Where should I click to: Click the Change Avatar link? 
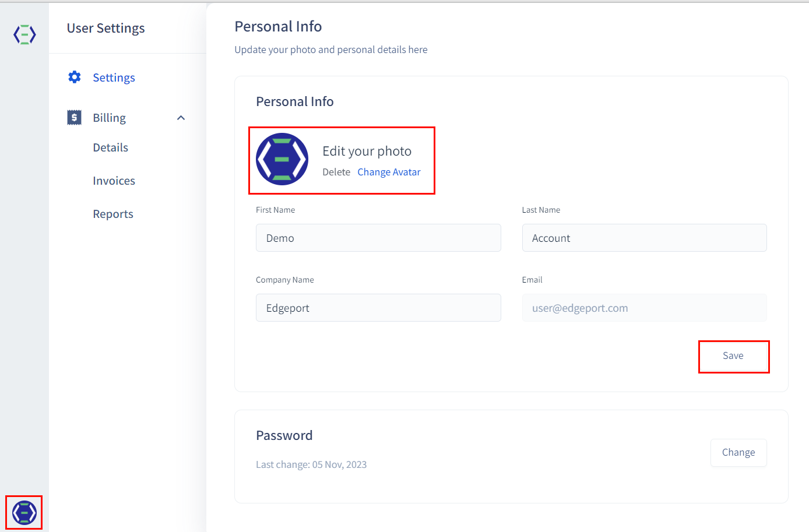tap(389, 172)
